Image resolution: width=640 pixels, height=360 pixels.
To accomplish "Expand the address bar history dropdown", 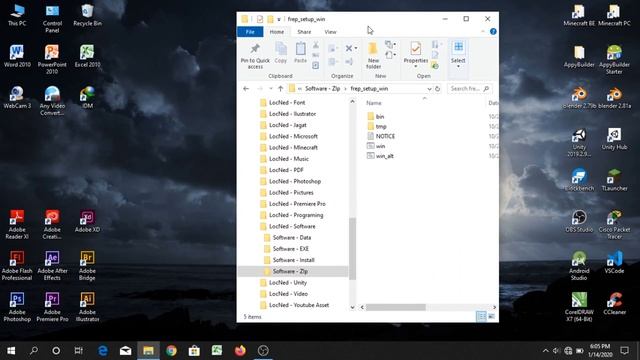I will [x=429, y=89].
